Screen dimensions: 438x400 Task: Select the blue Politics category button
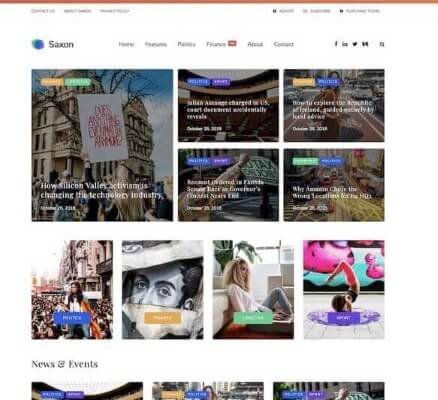coord(72,318)
